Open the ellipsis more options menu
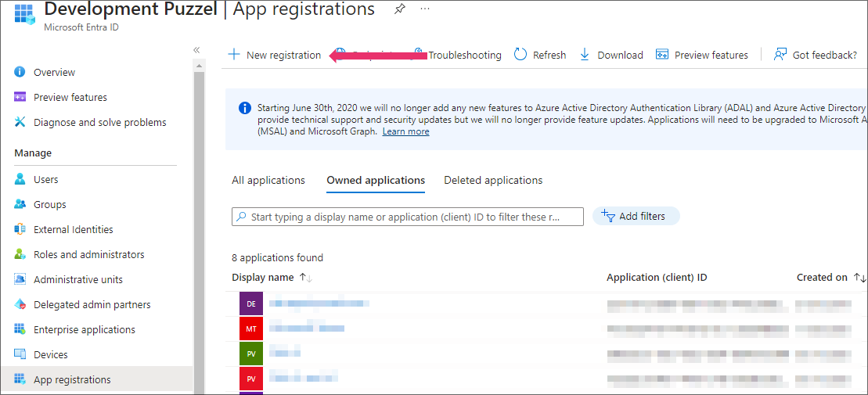The image size is (868, 395). [x=424, y=9]
